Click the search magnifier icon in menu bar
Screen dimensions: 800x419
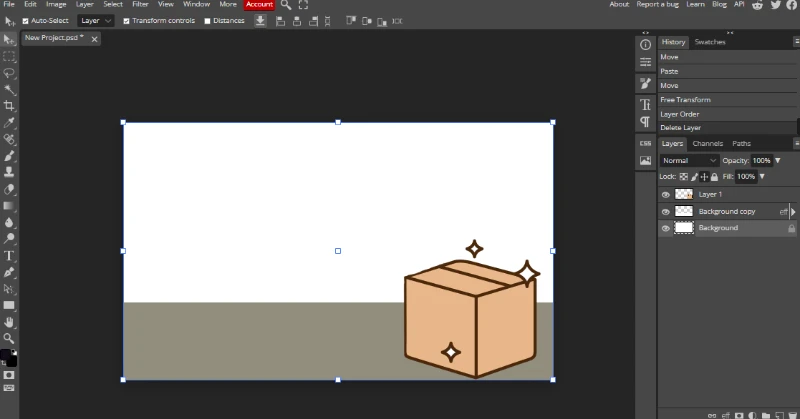(x=286, y=5)
